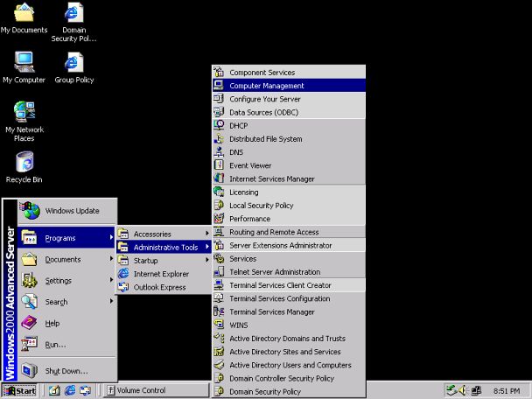Select the Recycle Bin desktop icon
This screenshot has width=532, height=399.
tap(24, 167)
